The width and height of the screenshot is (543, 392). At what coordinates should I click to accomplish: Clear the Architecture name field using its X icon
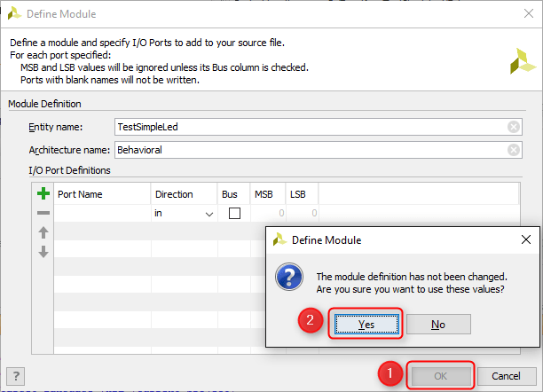pyautogui.click(x=514, y=150)
